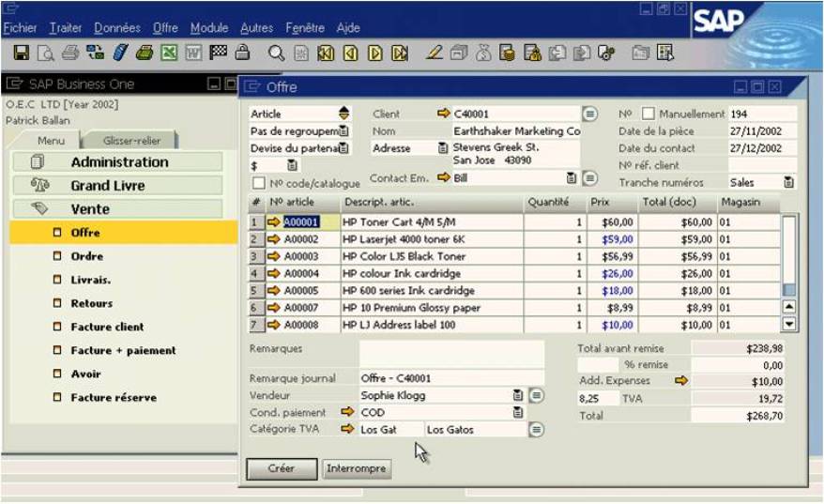Select the HP 10 Premium Glossy paper cell
This screenshot has height=504, width=824.
click(432, 308)
